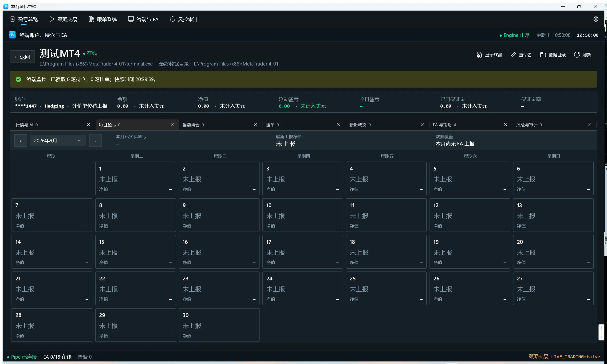Go to the previous month arrow
607x364 pixels.
(x=21, y=141)
